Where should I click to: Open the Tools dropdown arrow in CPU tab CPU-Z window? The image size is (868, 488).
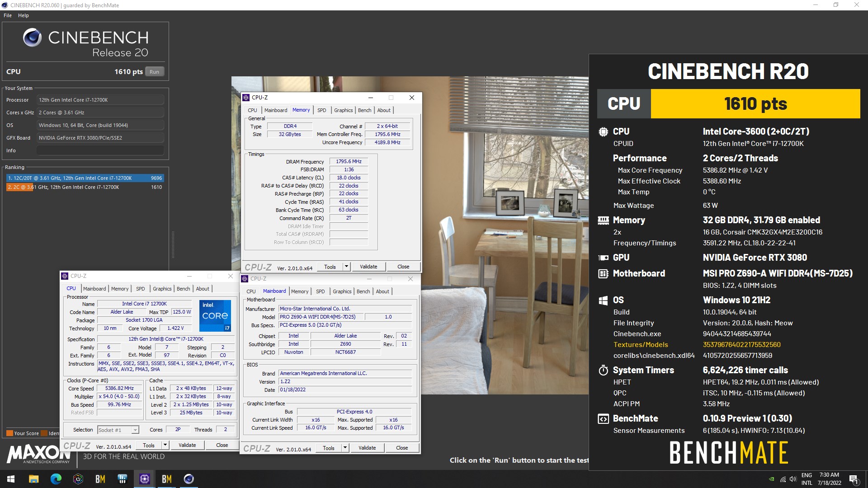[165, 445]
